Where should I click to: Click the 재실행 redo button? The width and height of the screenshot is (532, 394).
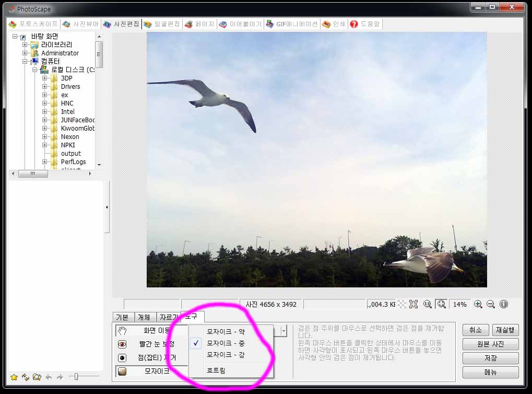[505, 330]
